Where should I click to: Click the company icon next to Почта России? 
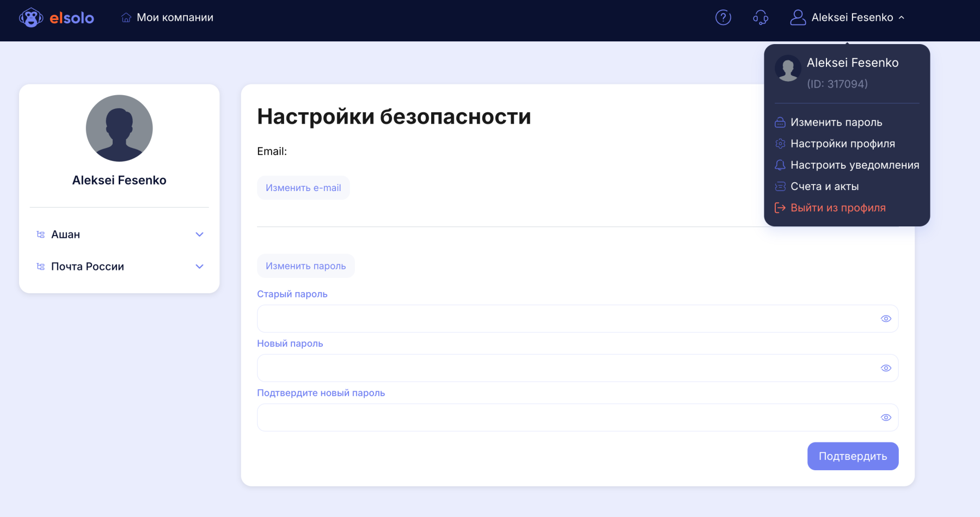click(x=40, y=267)
